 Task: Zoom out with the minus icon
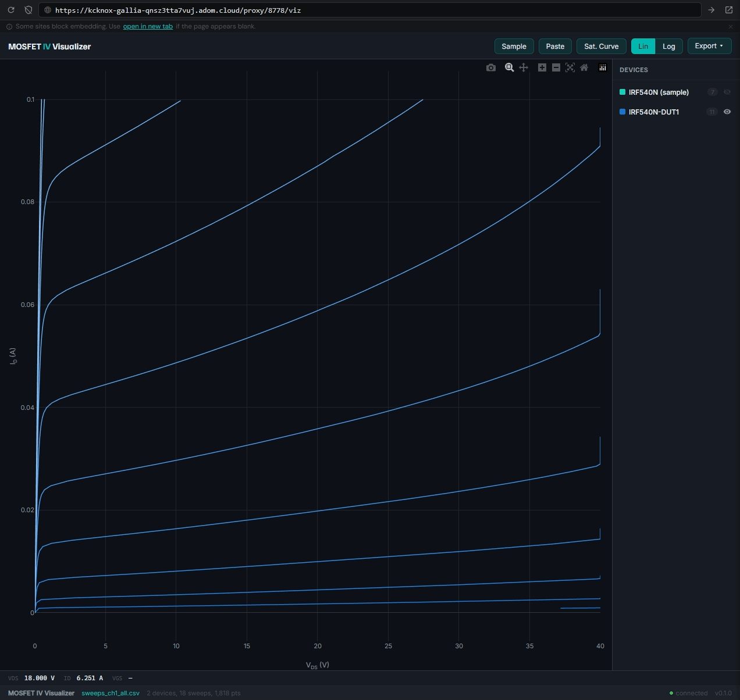[x=556, y=67]
